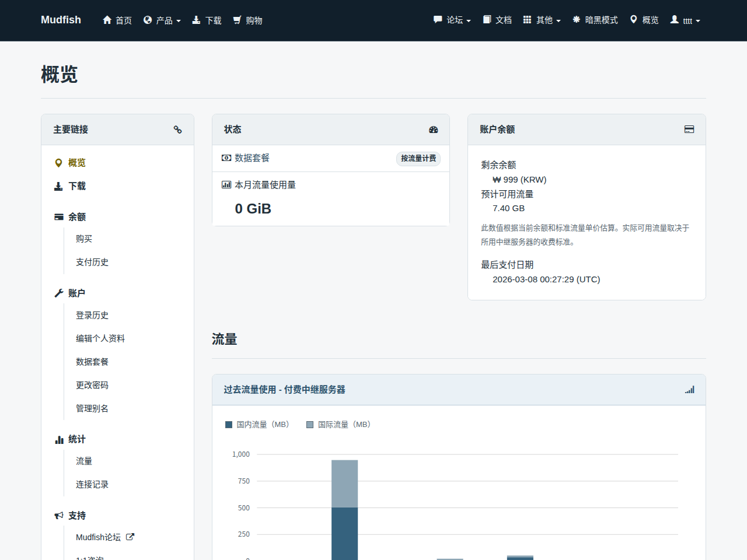Toggle 国内流量 legend swatch
The height and width of the screenshot is (560, 747).
(229, 425)
